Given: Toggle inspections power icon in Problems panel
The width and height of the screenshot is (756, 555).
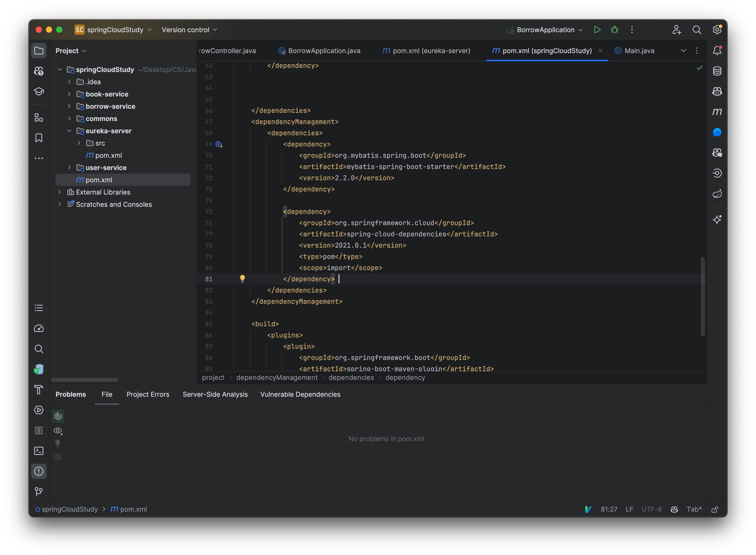Looking at the screenshot, I should pyautogui.click(x=58, y=416).
